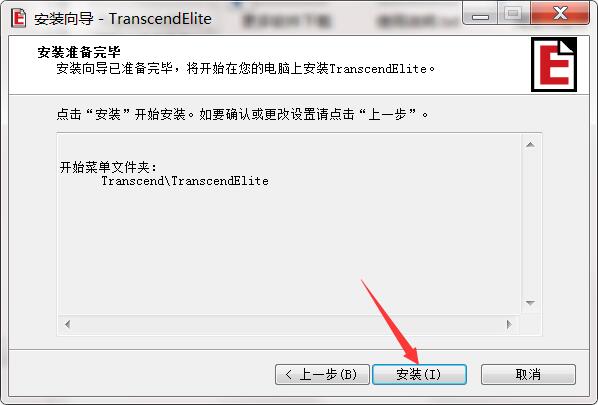Cancel setup with 取消 button
598x405 pixels.
tap(528, 374)
